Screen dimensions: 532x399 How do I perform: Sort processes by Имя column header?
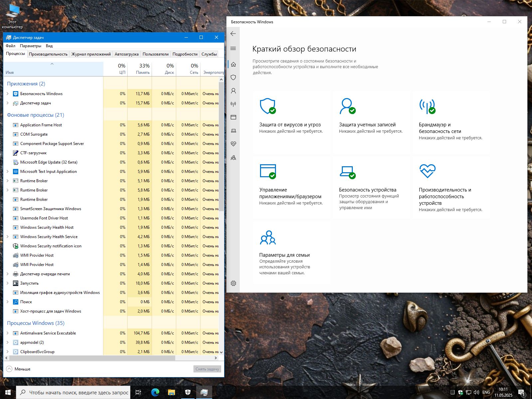pyautogui.click(x=53, y=69)
